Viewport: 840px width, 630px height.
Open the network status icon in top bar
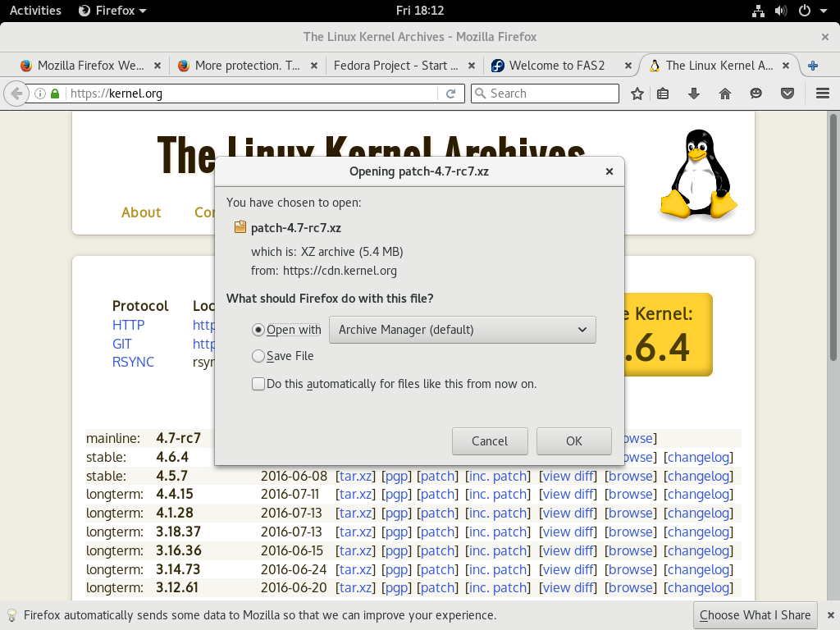[x=758, y=11]
